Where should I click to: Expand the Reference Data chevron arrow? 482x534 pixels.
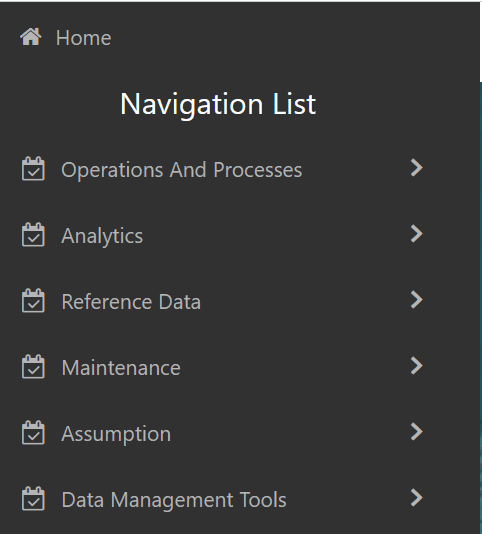coord(417,300)
